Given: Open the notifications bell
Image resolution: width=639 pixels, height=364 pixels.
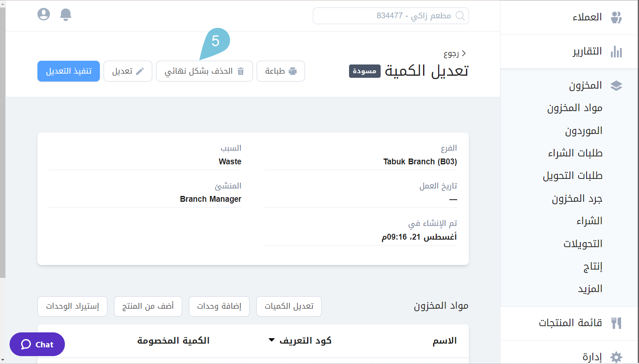Looking at the screenshot, I should 66,15.
